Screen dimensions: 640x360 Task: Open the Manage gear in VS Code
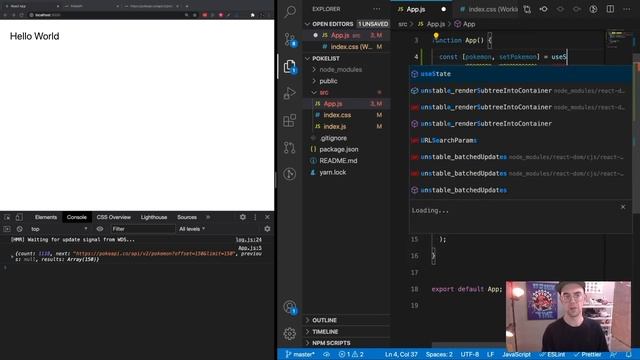click(290, 333)
